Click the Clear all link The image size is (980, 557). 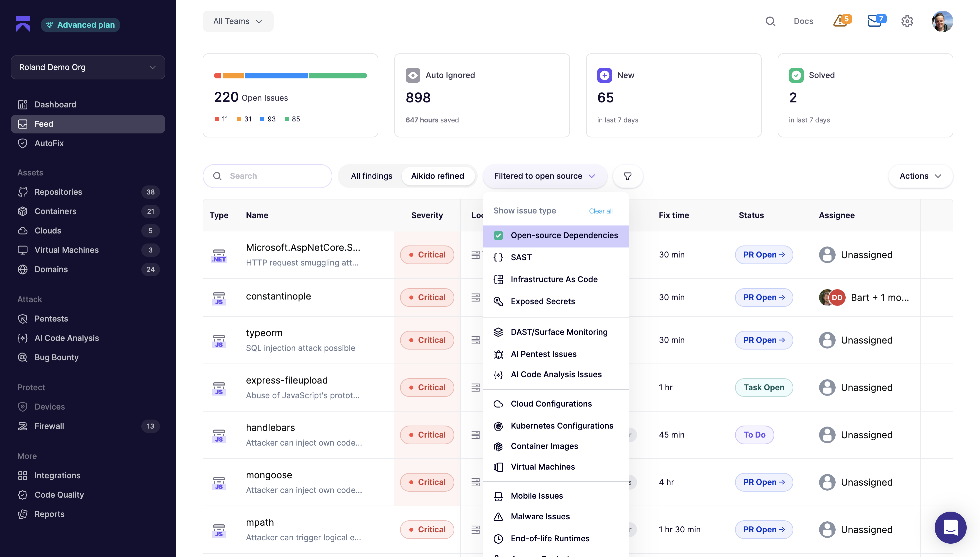(x=600, y=211)
